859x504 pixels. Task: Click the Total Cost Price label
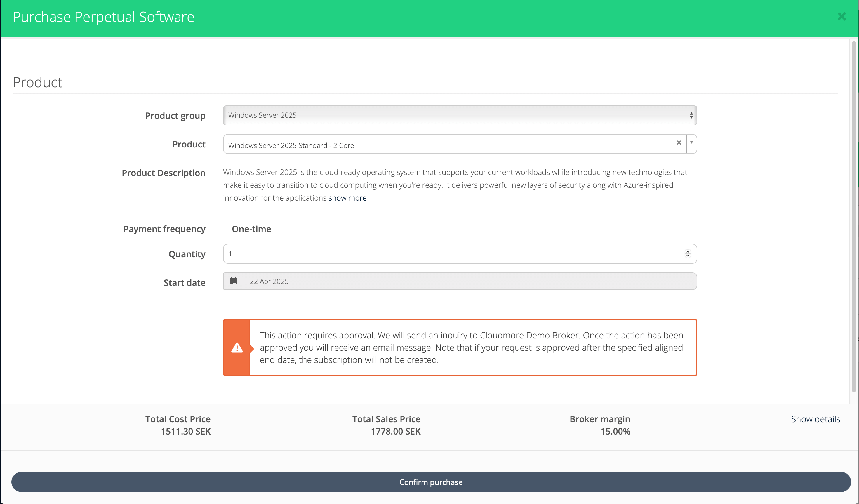click(x=178, y=419)
